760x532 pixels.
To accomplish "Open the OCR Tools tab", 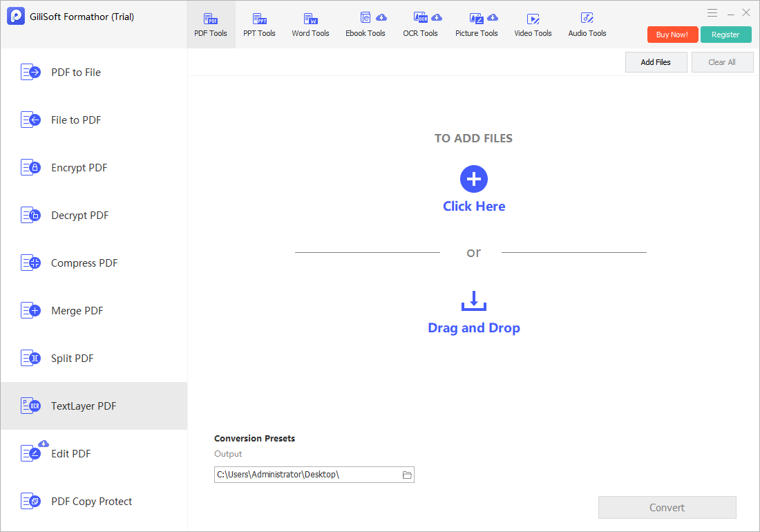I will [420, 25].
